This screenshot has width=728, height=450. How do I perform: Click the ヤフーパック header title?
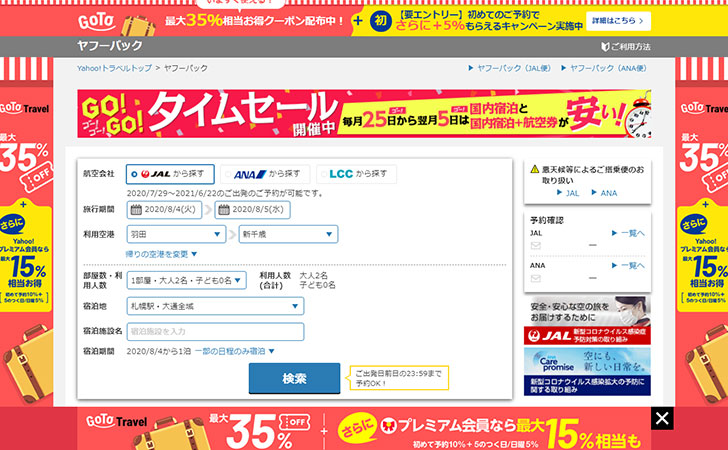click(x=110, y=46)
